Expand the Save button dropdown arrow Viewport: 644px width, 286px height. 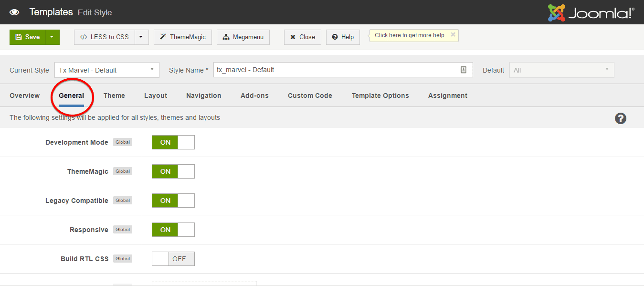tap(52, 37)
